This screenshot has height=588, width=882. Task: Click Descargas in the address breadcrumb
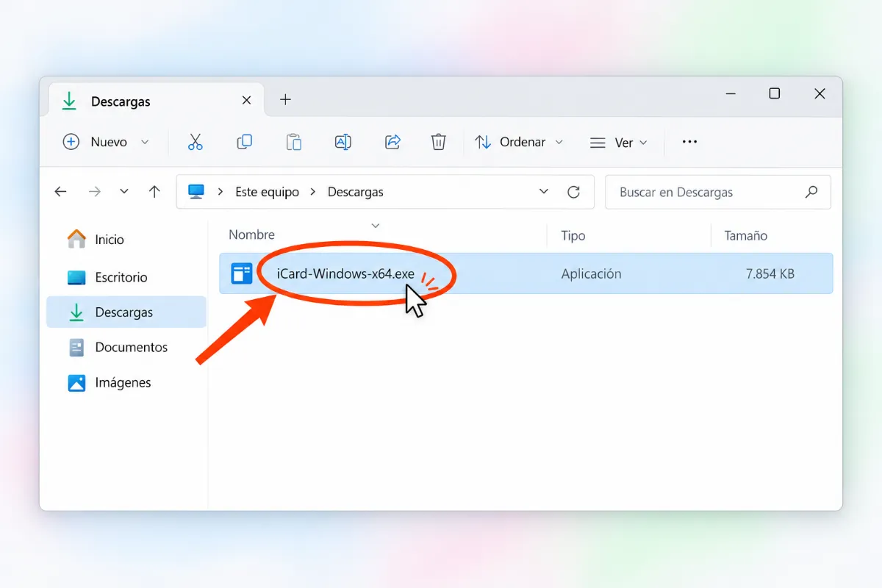[x=356, y=192]
